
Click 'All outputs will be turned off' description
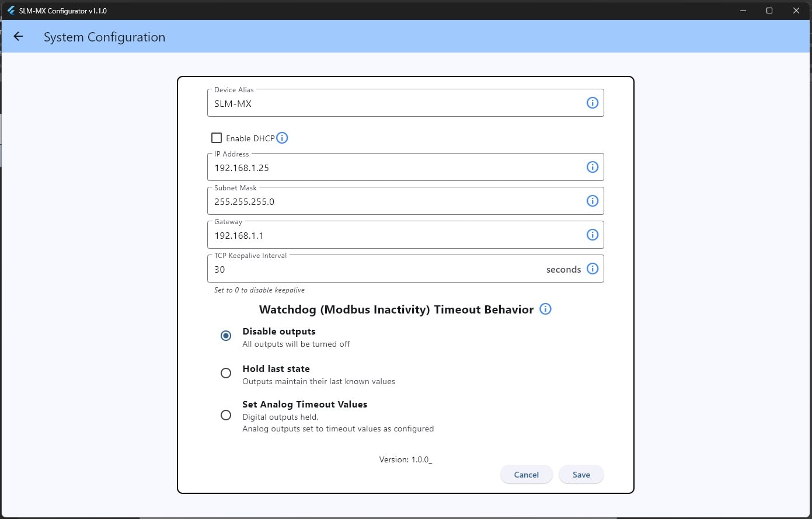pos(296,344)
